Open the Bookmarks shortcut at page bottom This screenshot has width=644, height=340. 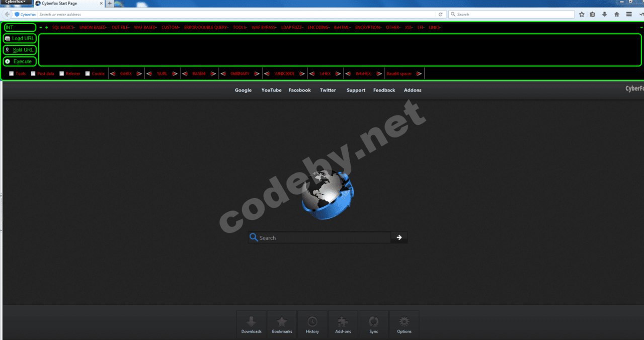coord(282,324)
